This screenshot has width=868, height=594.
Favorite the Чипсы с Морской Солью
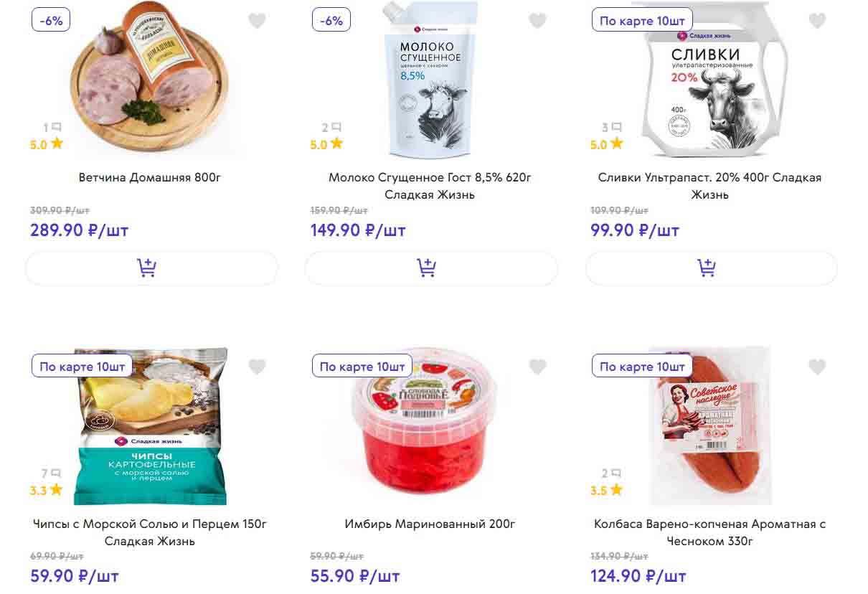[x=257, y=367]
